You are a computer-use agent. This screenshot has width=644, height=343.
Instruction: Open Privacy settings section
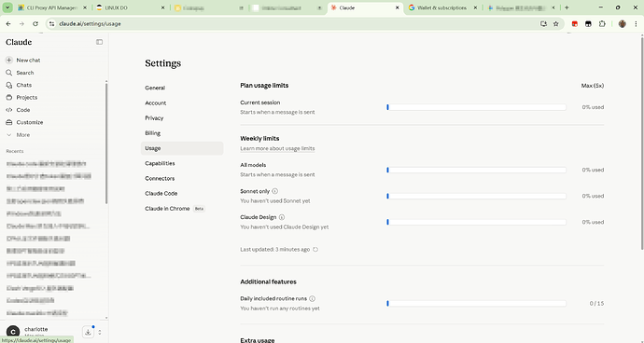[182, 117]
